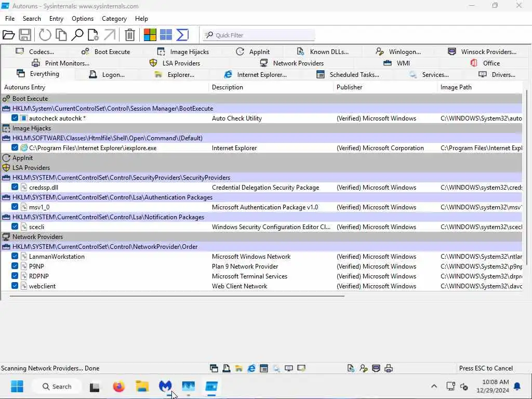This screenshot has height=399, width=532.
Task: Refresh the autoruns scan
Action: [x=45, y=35]
